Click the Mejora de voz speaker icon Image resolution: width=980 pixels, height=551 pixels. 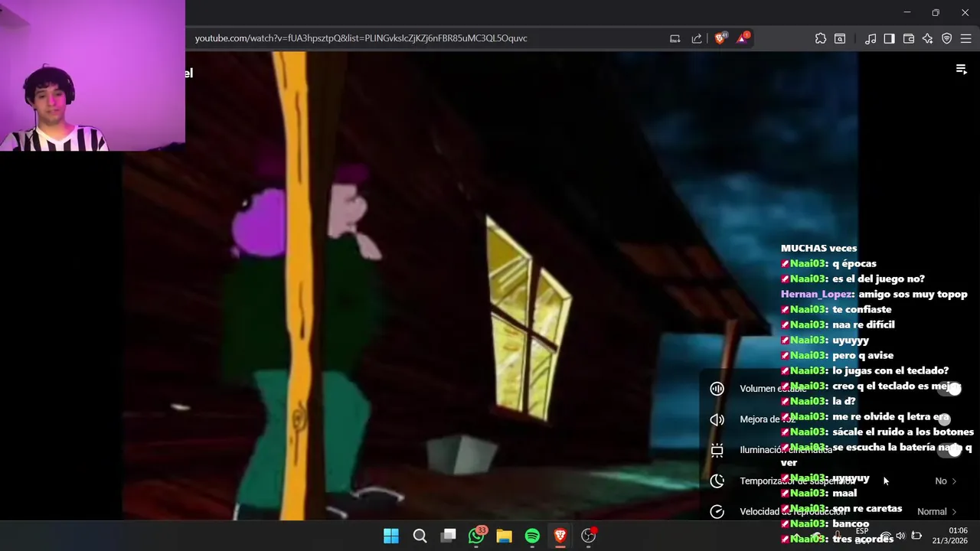coord(717,419)
